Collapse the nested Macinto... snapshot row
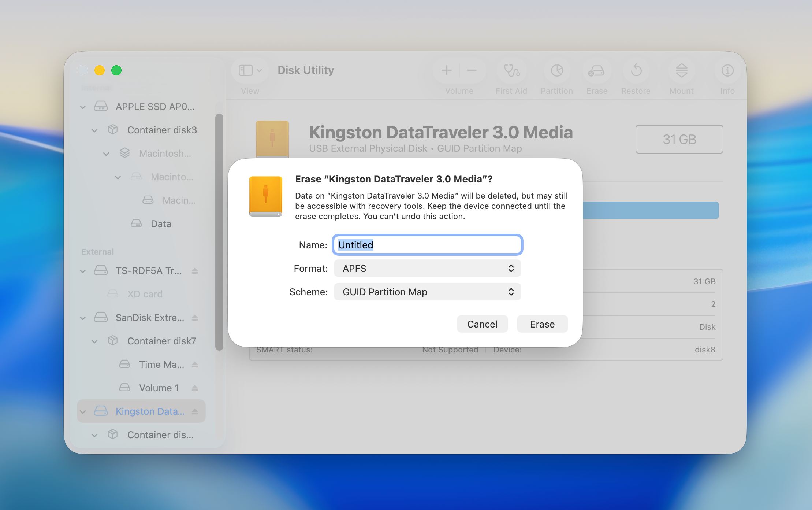The image size is (812, 510). point(118,177)
